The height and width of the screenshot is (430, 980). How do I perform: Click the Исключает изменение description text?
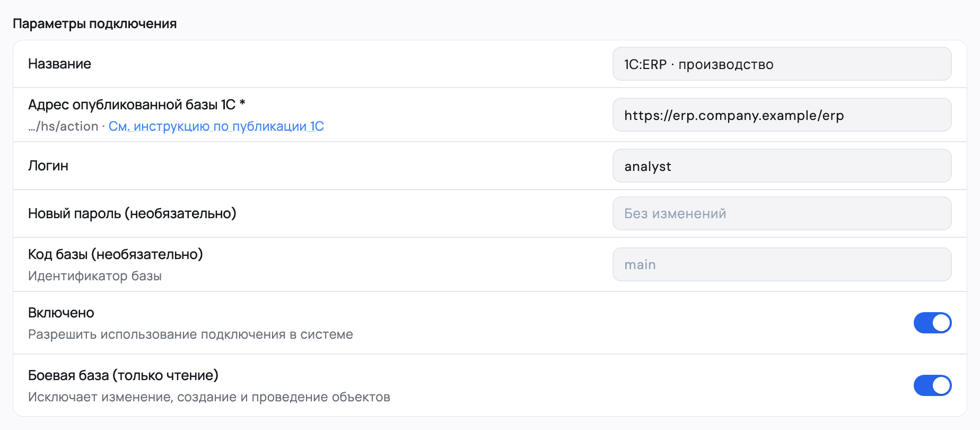tap(209, 397)
